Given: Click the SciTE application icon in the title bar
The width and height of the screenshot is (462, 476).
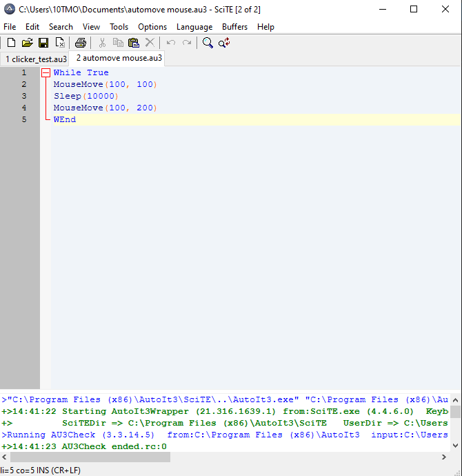Looking at the screenshot, I should (10, 9).
